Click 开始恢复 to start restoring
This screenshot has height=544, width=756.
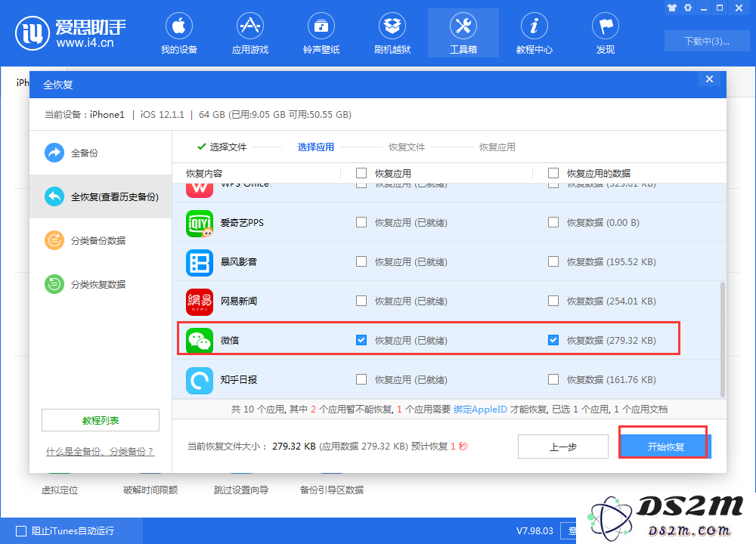665,447
